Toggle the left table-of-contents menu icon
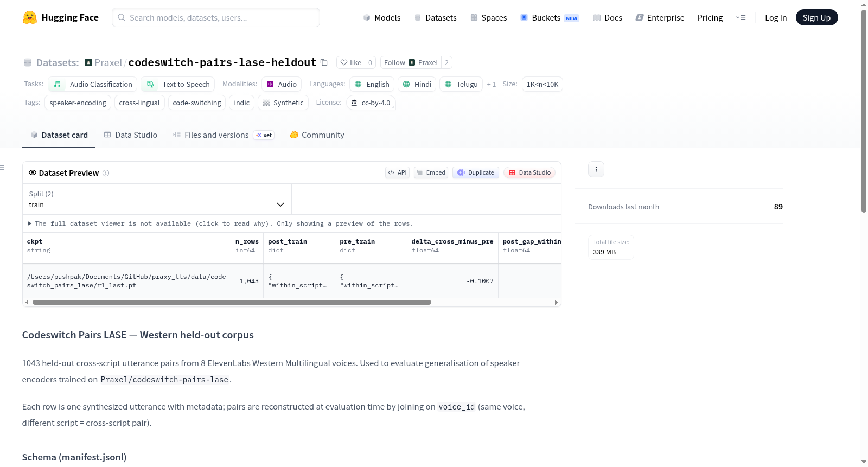This screenshot has width=868, height=467. (x=3, y=168)
